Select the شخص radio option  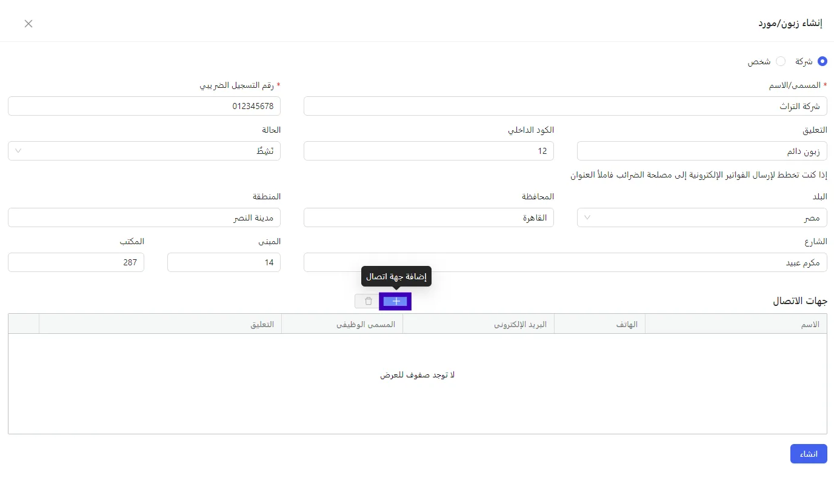click(781, 61)
